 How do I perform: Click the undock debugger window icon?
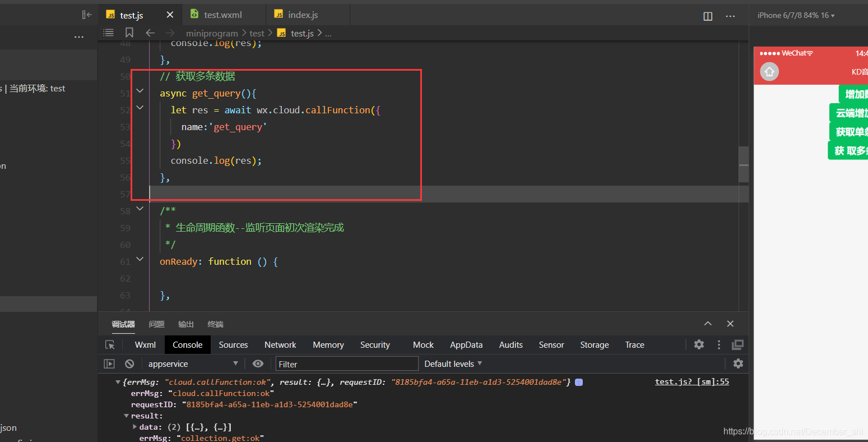click(x=738, y=344)
